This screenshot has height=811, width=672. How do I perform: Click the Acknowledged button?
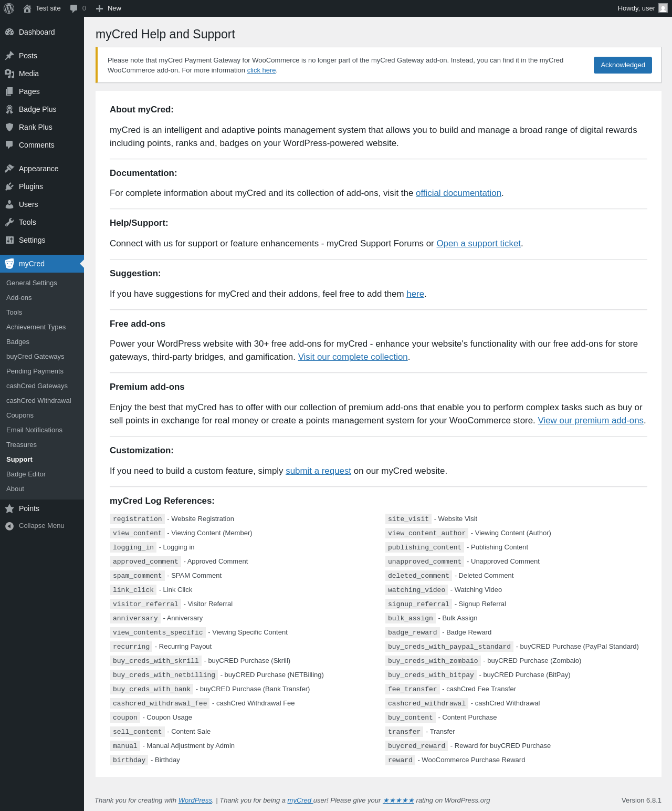coord(623,65)
